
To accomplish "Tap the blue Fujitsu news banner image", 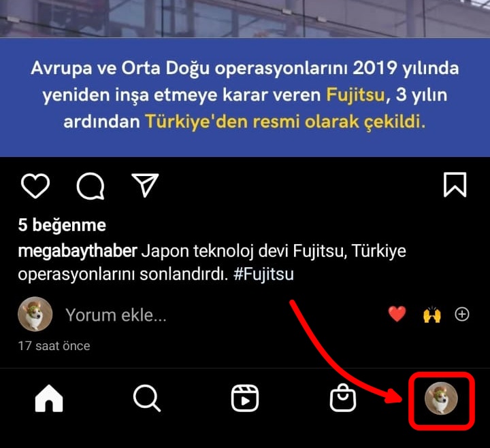I will point(245,97).
